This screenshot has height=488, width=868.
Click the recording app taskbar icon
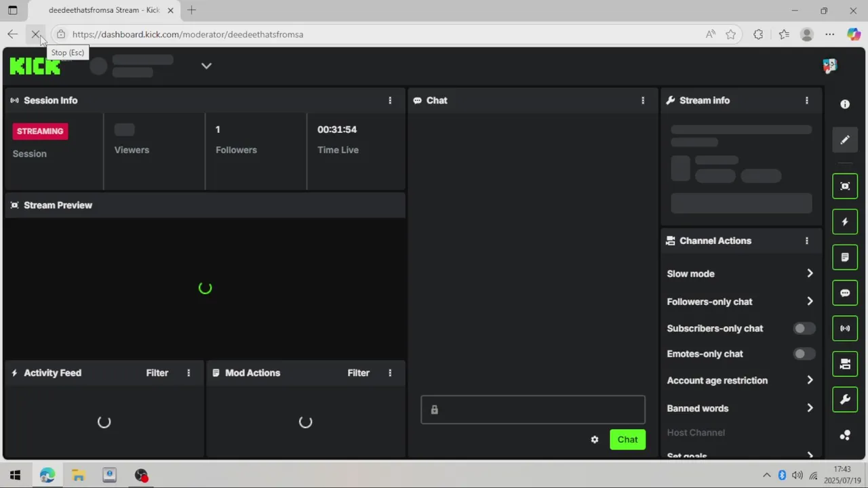pos(141,475)
